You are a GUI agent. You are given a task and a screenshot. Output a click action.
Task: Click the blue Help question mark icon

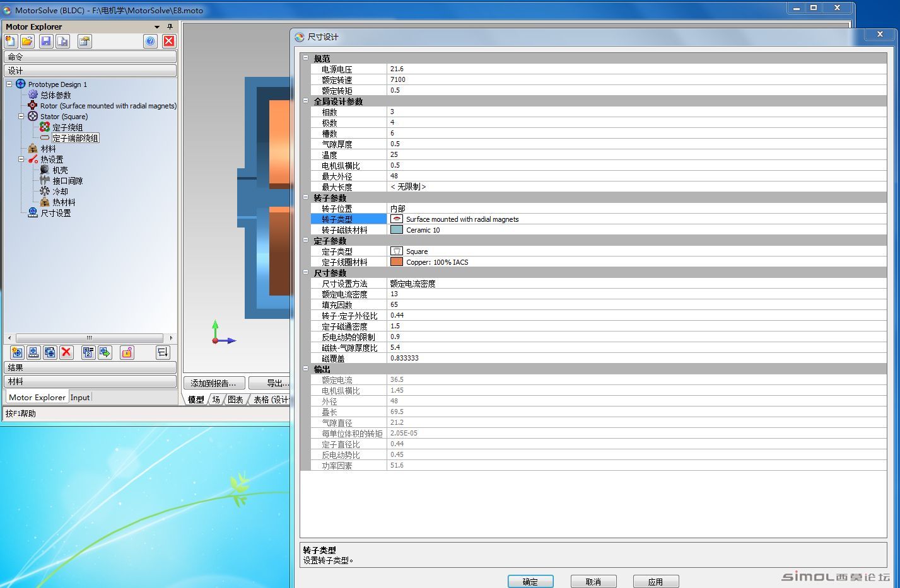tap(150, 41)
